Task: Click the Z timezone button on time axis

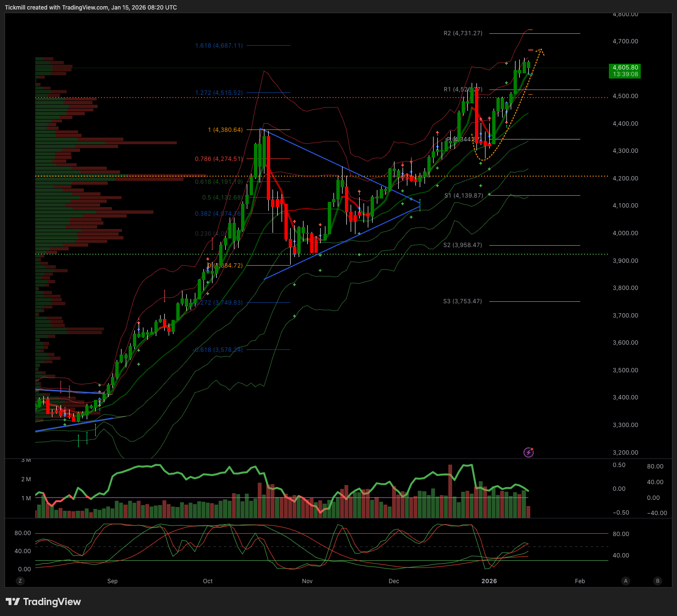Action: (20, 581)
